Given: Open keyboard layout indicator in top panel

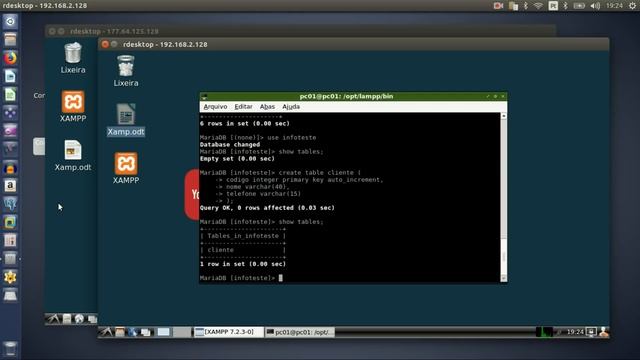Looking at the screenshot, I should (553, 6).
